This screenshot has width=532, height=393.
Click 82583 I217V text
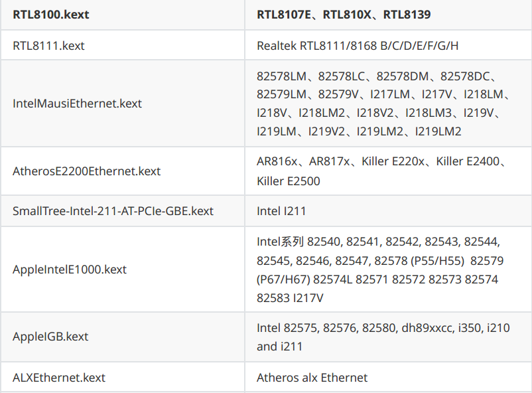290,298
